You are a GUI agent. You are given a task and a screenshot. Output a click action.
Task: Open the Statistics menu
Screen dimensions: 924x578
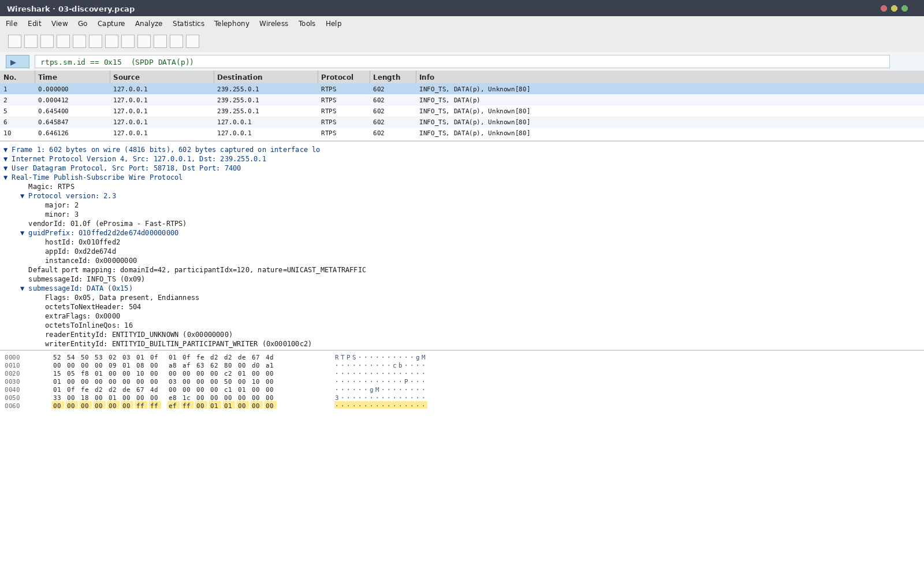pyautogui.click(x=188, y=24)
